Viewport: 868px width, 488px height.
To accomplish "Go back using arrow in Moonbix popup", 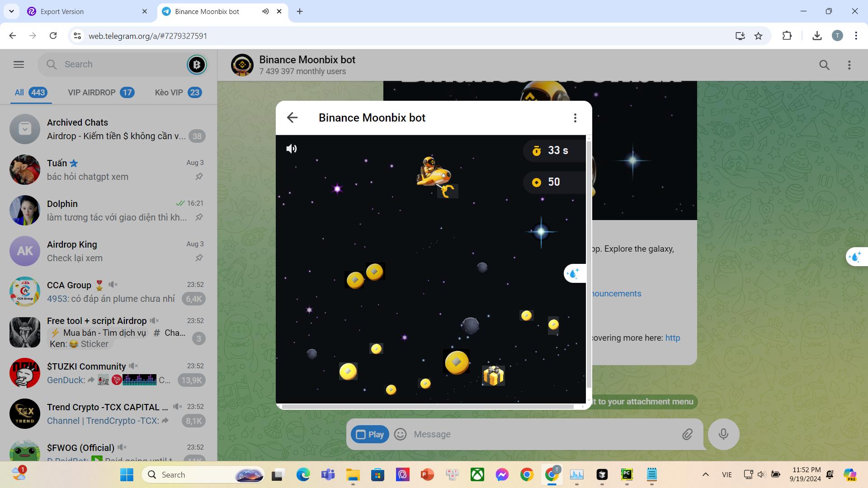I will coord(292,118).
